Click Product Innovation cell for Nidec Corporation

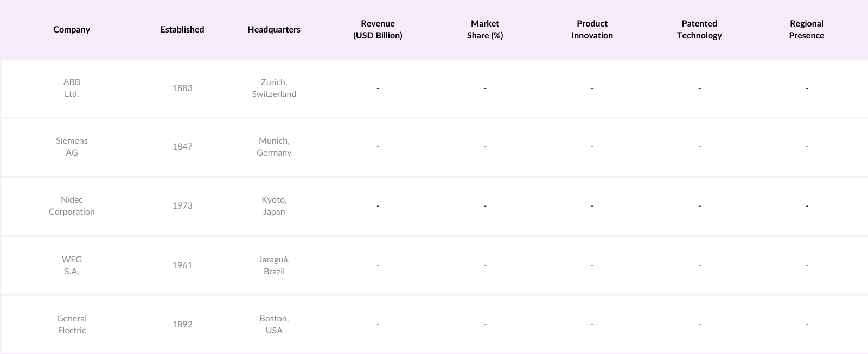592,205
